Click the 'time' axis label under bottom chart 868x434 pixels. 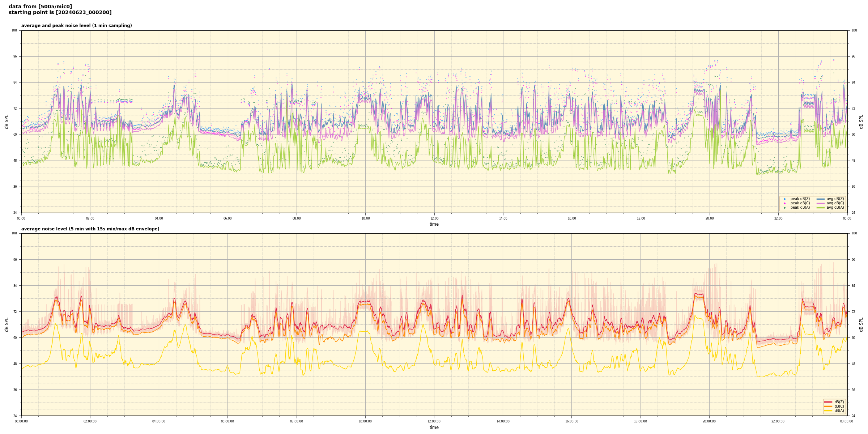click(x=434, y=427)
